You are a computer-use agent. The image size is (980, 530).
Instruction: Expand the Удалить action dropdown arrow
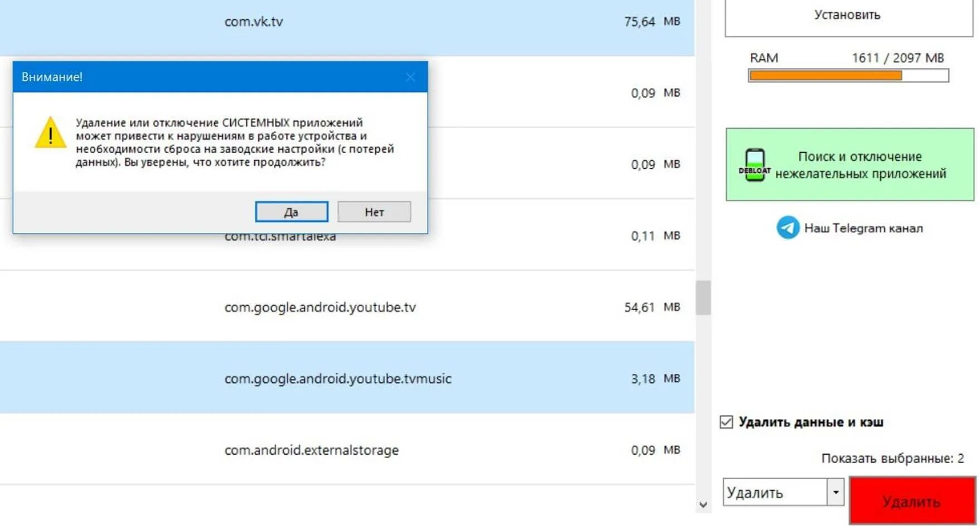pos(836,492)
